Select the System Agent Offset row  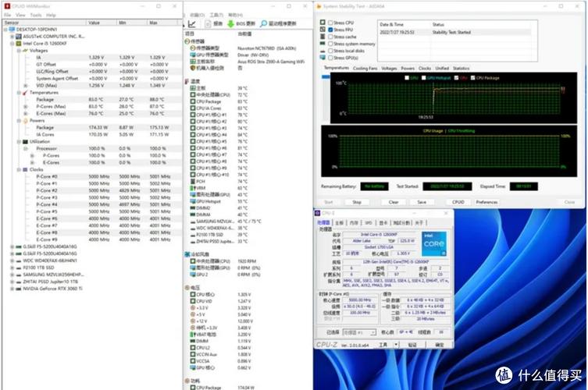[103, 78]
